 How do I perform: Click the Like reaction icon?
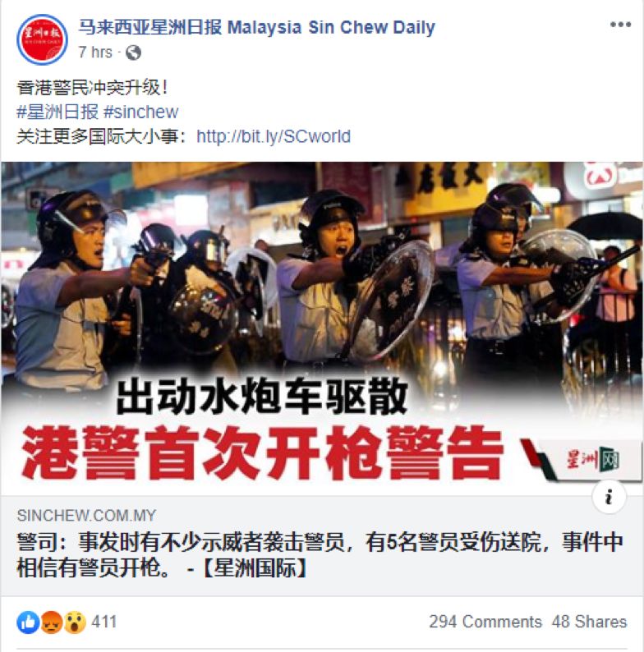pos(28,622)
